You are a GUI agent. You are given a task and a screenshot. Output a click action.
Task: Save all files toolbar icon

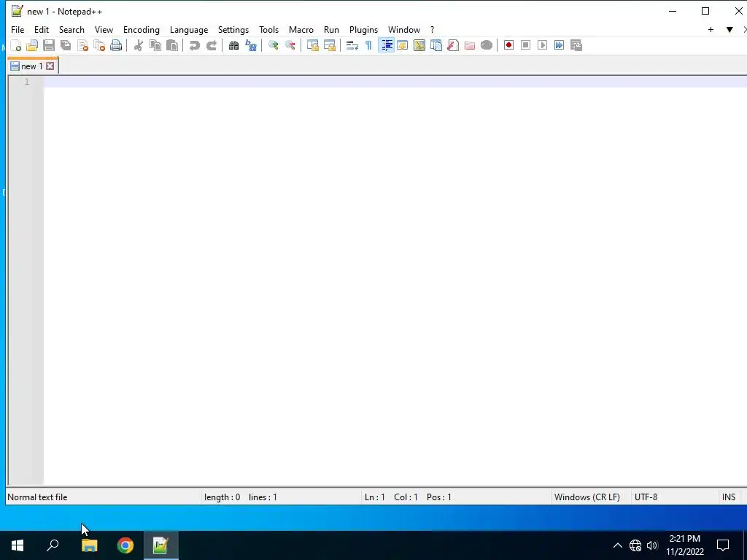point(65,45)
